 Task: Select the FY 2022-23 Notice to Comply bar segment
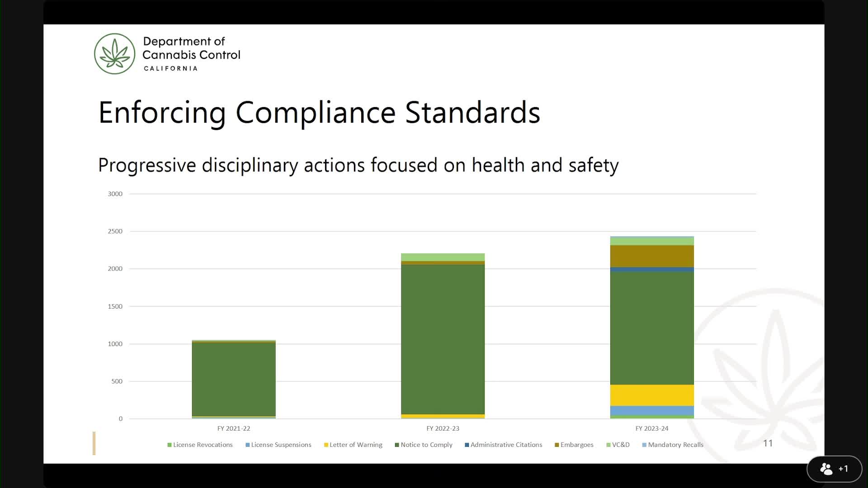(x=443, y=339)
